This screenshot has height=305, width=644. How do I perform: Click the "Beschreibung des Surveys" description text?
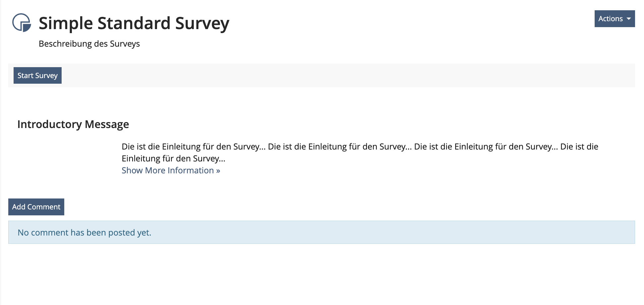(89, 44)
